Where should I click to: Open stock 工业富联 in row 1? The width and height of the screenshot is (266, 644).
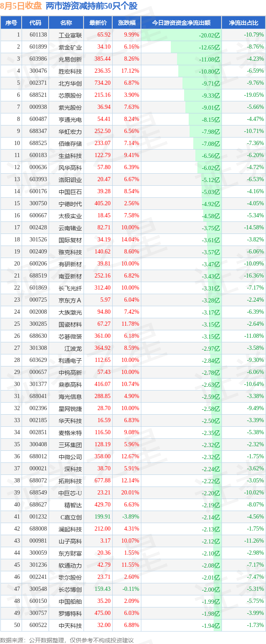70,35
